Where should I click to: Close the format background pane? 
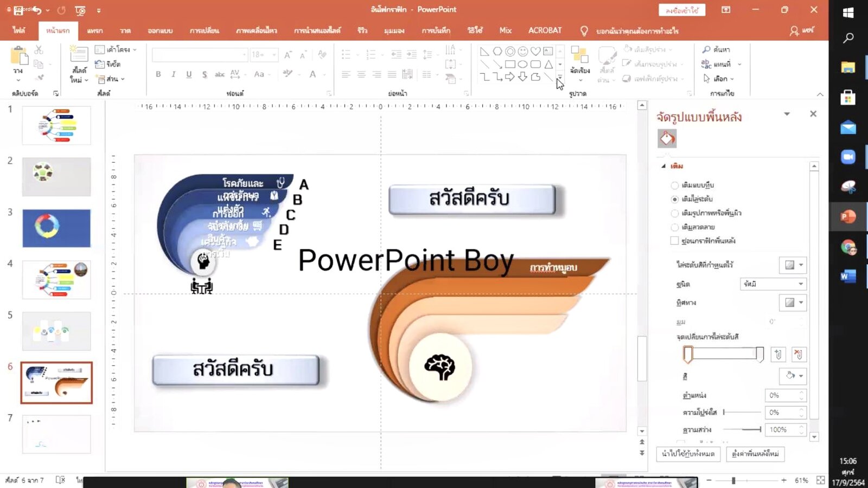813,114
